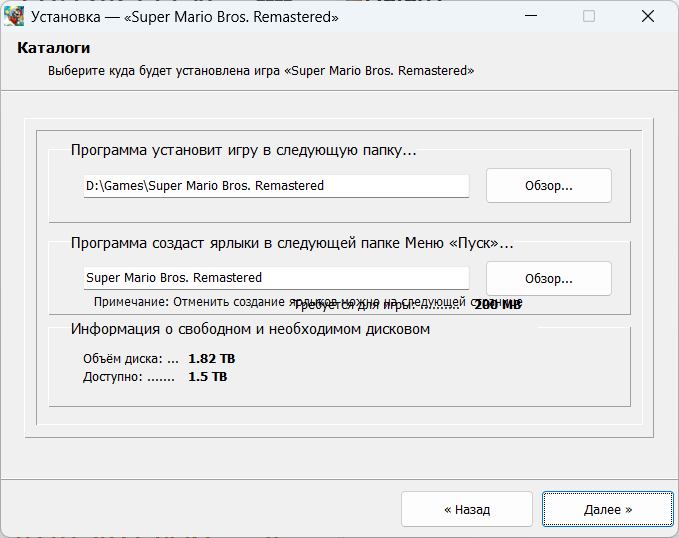Image resolution: width=679 pixels, height=538 pixels.
Task: Browse for the Start menu shortcuts folder
Action: pos(548,279)
